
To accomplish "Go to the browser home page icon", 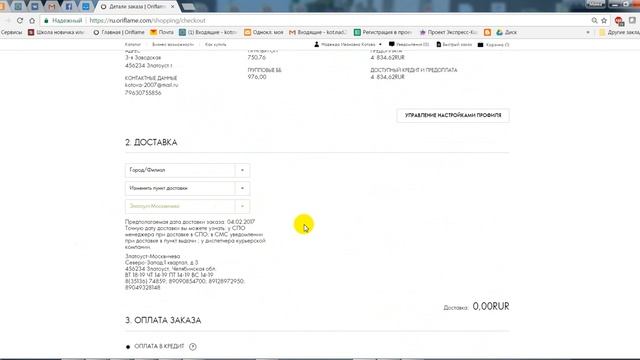I will [32, 20].
